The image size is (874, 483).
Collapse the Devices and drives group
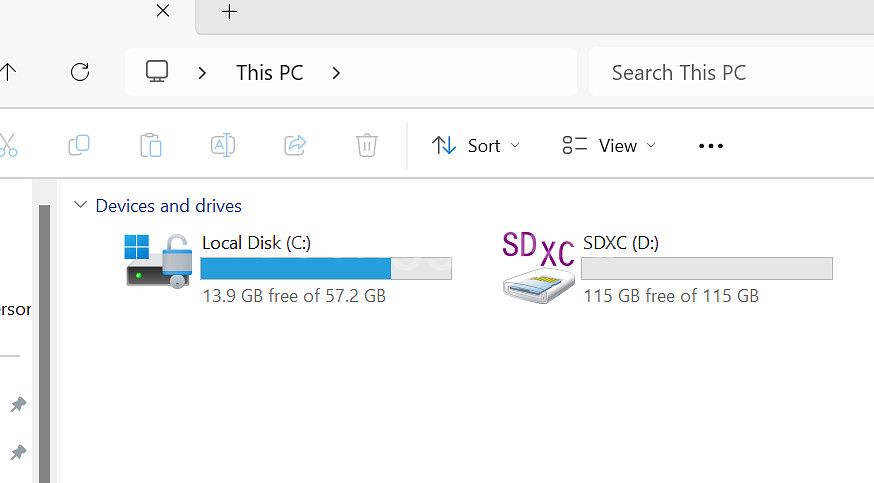(80, 205)
